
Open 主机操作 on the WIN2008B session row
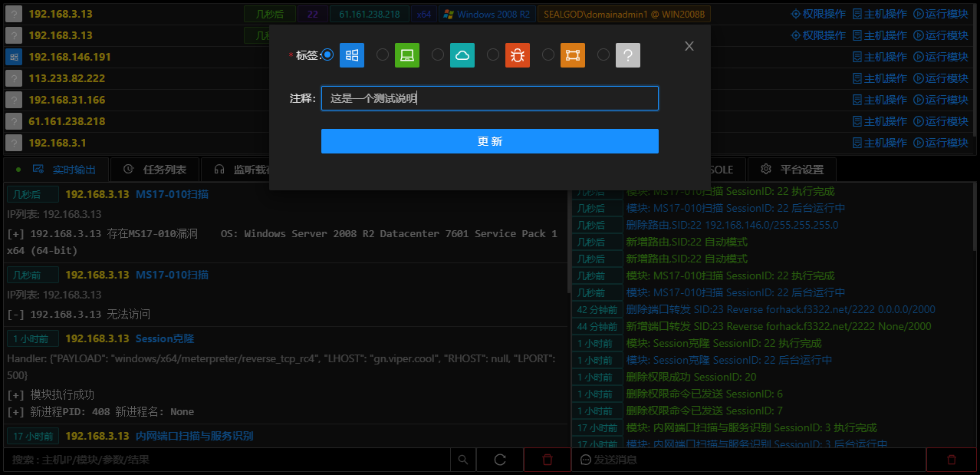pos(880,14)
